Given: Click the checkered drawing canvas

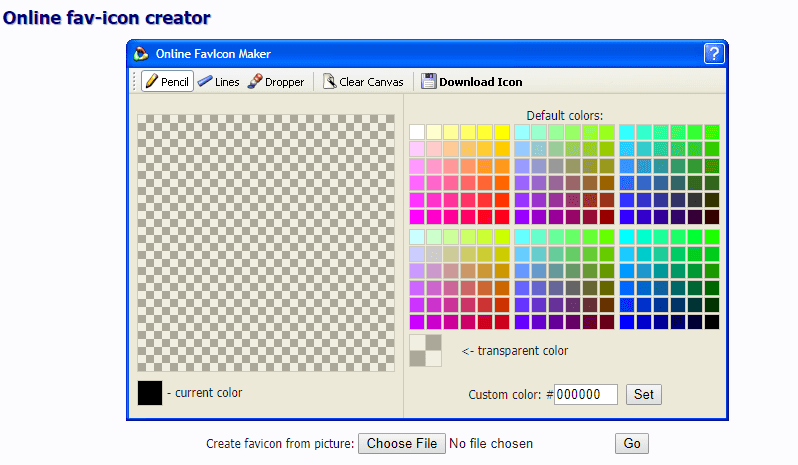Looking at the screenshot, I should [266, 243].
